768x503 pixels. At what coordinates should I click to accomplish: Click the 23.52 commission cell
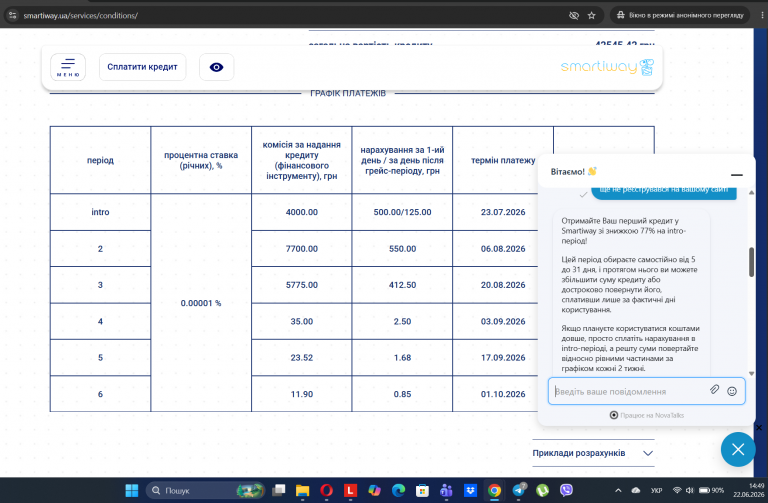point(302,358)
